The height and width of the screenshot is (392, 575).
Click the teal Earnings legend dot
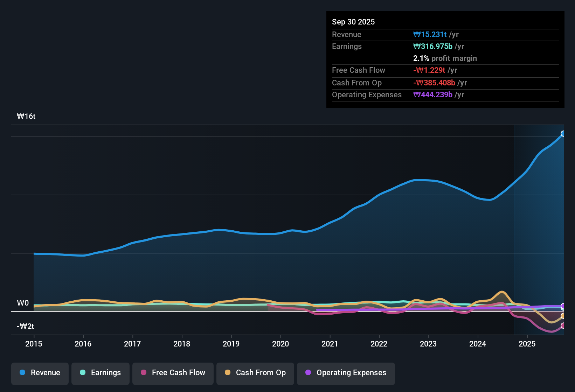point(83,373)
